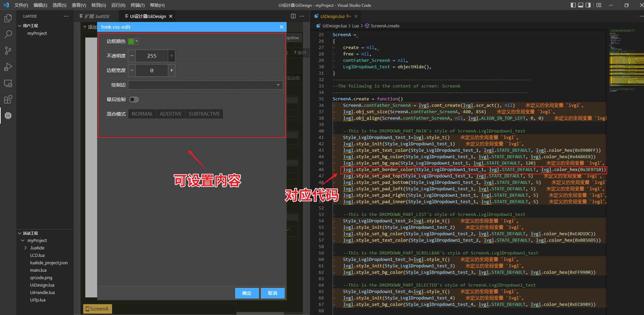Click the 取消 button
This screenshot has height=315, width=644.
pos(272,293)
